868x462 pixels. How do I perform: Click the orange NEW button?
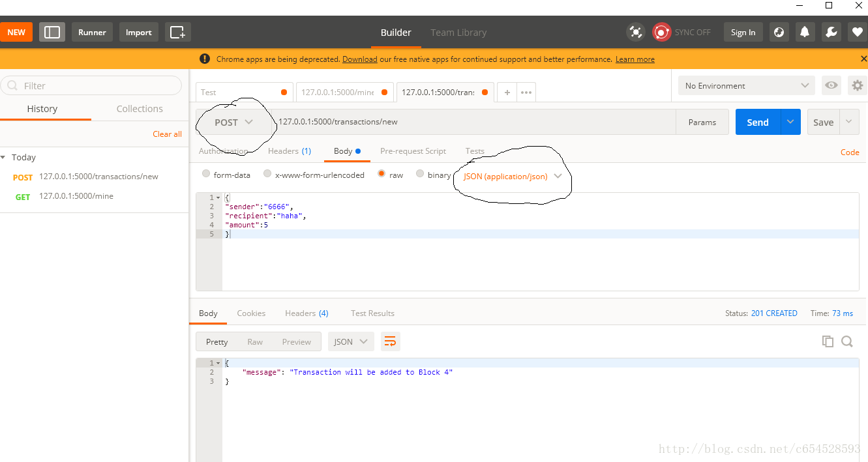[16, 32]
